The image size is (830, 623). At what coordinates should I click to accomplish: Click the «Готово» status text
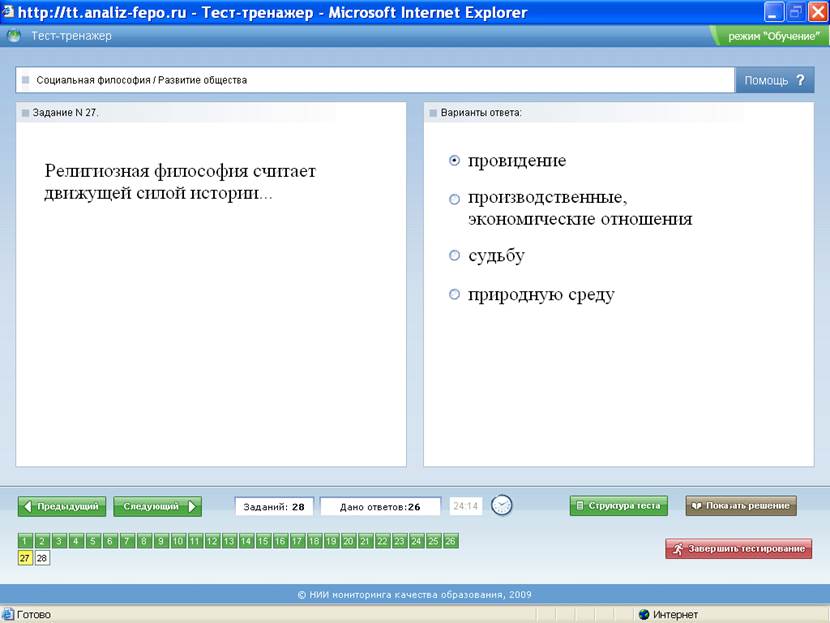tap(34, 615)
